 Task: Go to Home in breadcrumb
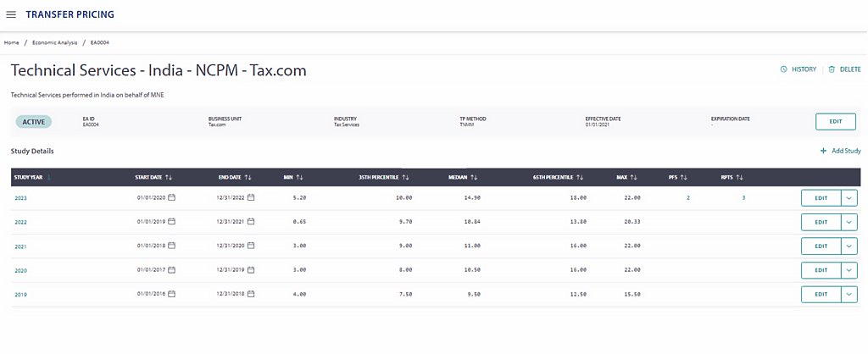[12, 42]
